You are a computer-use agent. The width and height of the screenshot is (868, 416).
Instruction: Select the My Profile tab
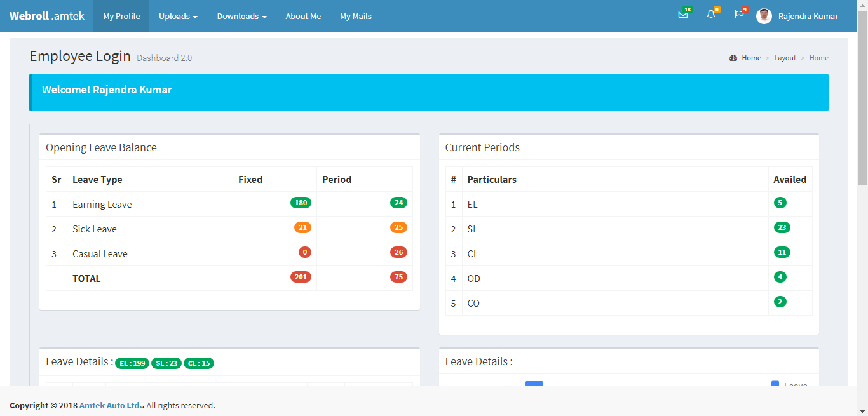pyautogui.click(x=121, y=16)
